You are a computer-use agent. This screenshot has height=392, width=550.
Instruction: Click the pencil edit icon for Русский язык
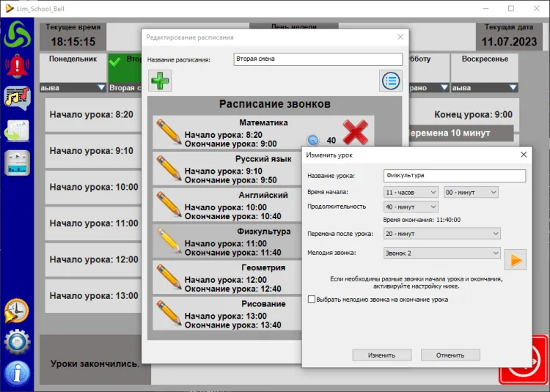point(169,169)
